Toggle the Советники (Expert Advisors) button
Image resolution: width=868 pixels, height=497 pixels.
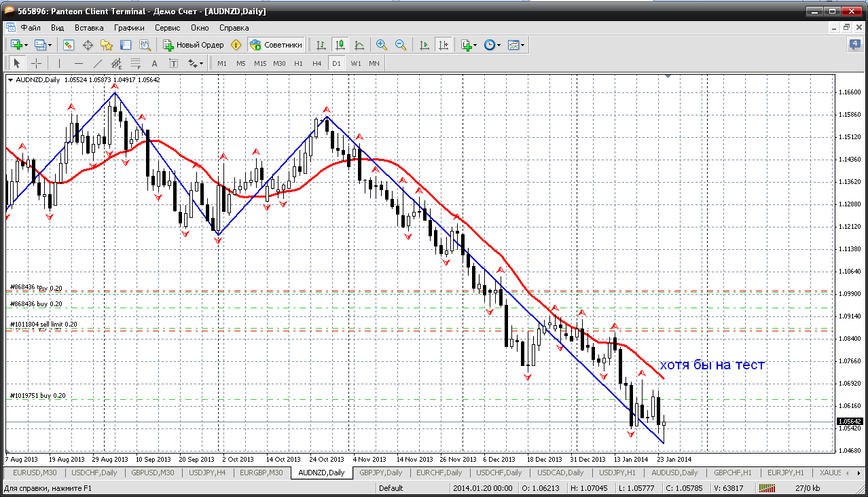276,45
